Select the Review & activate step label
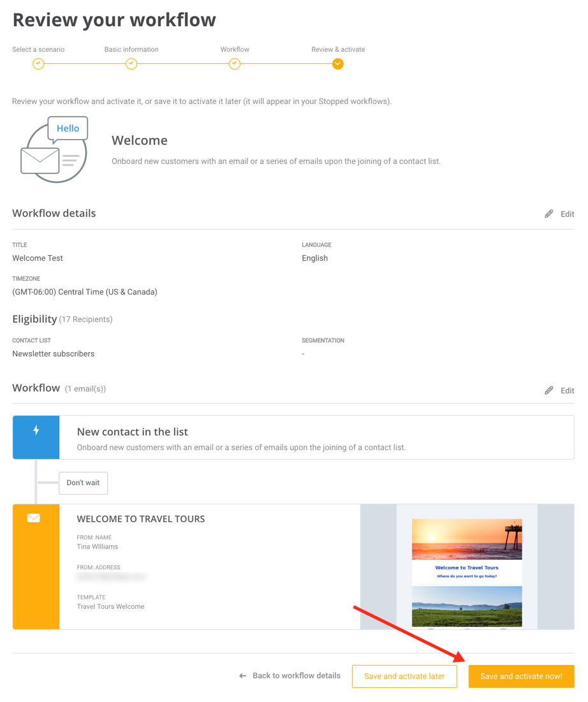The height and width of the screenshot is (702, 588). click(338, 49)
